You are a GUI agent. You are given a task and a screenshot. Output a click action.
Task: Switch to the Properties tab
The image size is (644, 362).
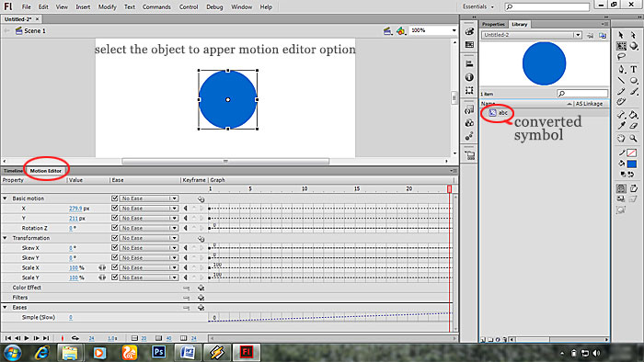pyautogui.click(x=493, y=24)
